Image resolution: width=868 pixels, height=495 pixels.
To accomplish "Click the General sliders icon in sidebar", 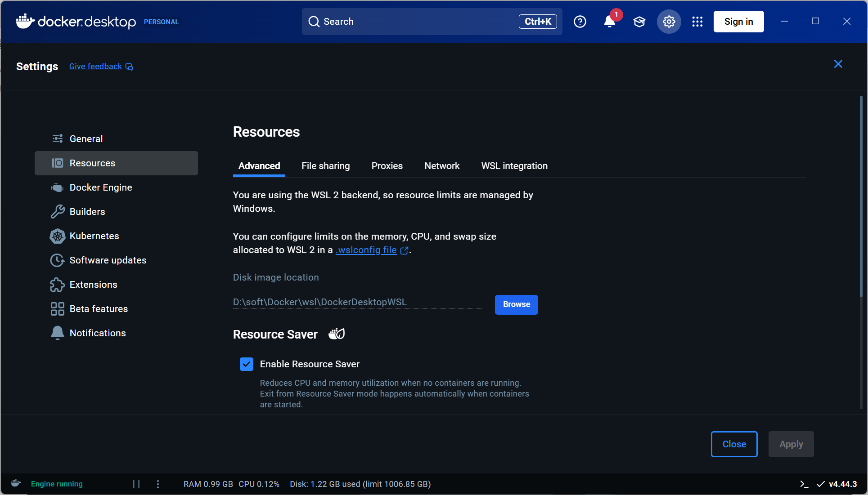I will 58,138.
